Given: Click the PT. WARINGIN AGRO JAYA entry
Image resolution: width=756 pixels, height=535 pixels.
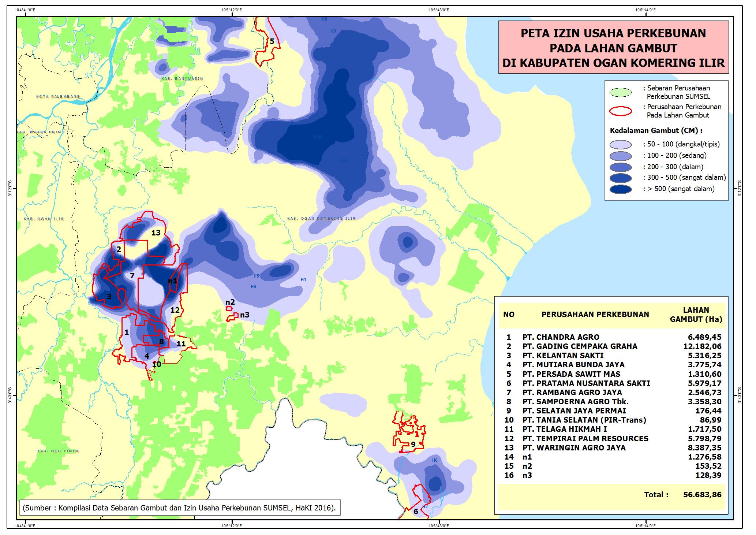Looking at the screenshot, I should click(x=574, y=448).
